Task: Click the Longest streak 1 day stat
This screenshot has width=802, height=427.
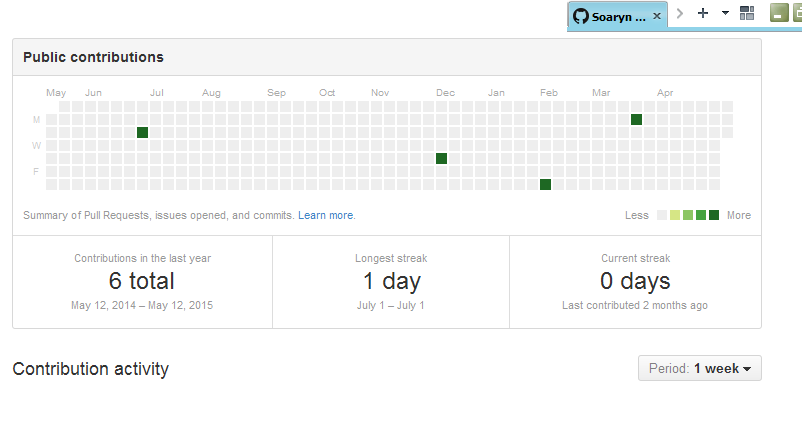Action: [390, 281]
